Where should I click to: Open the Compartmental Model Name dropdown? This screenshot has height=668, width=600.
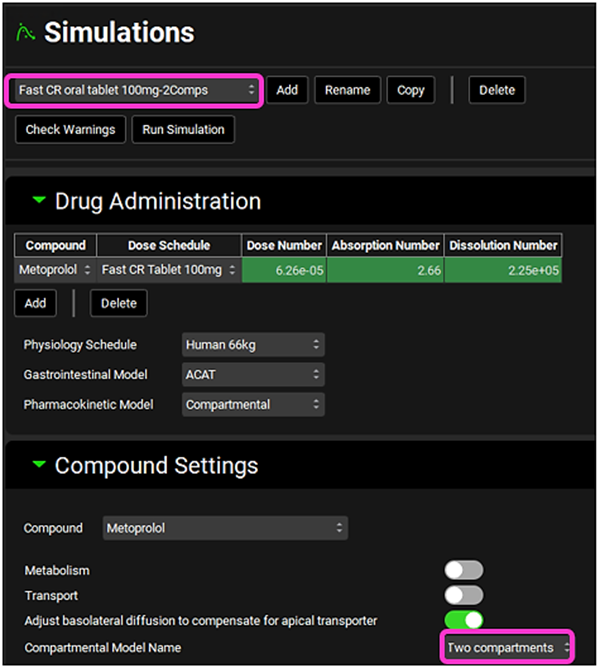(508, 648)
